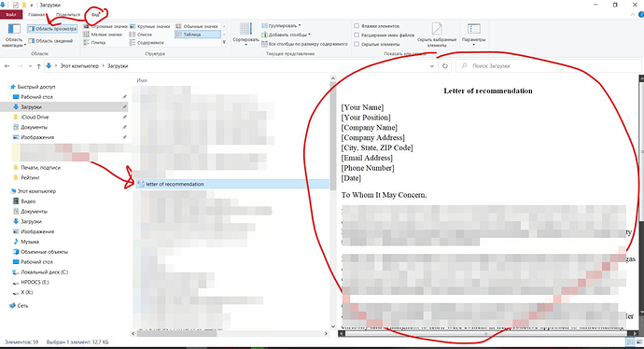Open the Группировать dropdown menu
The image size is (644, 349).
[x=281, y=25]
